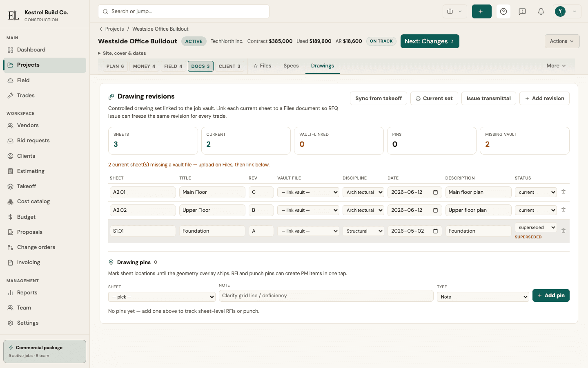This screenshot has height=368, width=588.
Task: Delete sheet A2.01 with trash icon
Action: 563,192
